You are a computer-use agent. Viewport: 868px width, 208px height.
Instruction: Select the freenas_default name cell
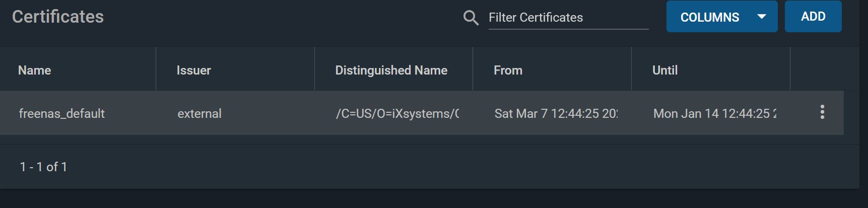(61, 113)
